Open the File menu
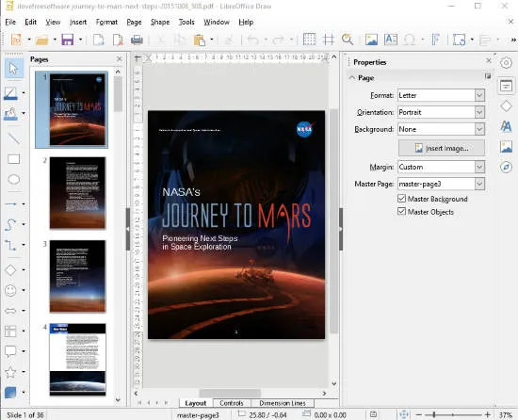This screenshot has height=420, width=518. tap(10, 22)
